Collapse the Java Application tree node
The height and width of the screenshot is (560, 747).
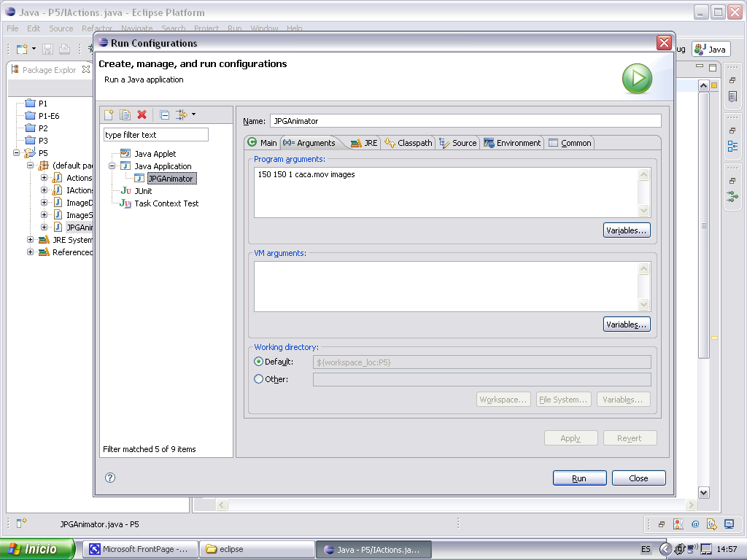tap(112, 166)
